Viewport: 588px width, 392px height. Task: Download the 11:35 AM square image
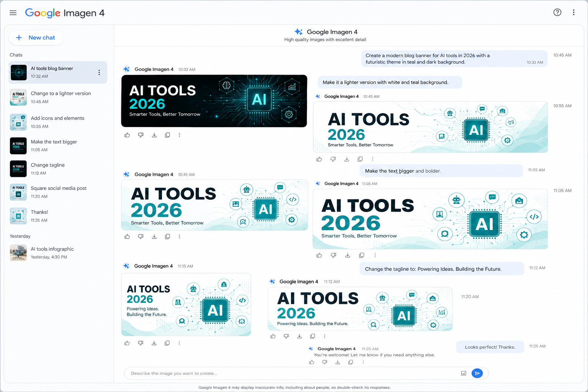[154, 343]
